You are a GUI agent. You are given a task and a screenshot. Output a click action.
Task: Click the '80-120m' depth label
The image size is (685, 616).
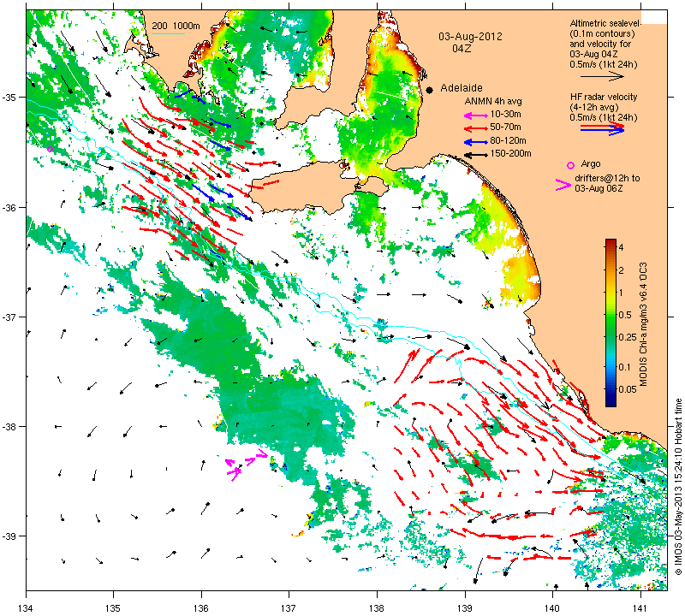click(508, 140)
